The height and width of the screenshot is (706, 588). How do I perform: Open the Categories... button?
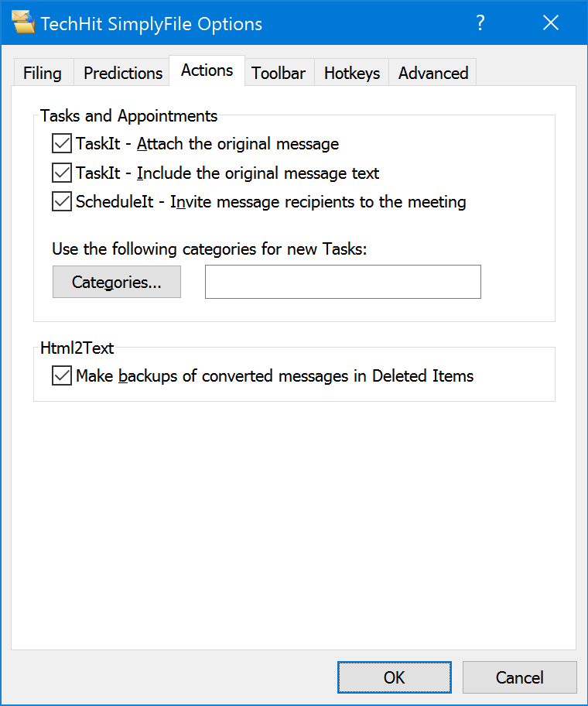(x=117, y=282)
